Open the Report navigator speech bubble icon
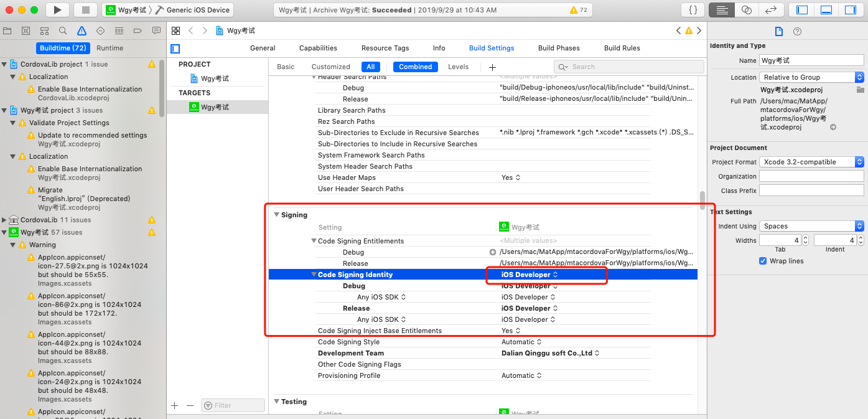Image resolution: width=868 pixels, height=419 pixels. (156, 31)
